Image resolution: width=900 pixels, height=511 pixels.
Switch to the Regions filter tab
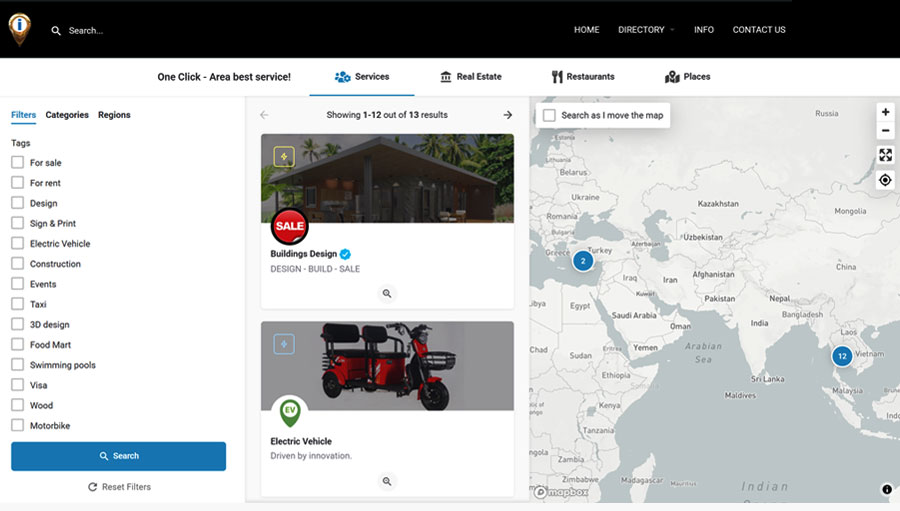pos(114,115)
